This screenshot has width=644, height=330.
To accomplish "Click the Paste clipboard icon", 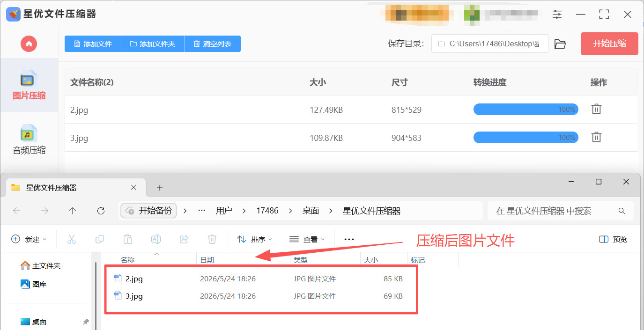I will tap(128, 239).
